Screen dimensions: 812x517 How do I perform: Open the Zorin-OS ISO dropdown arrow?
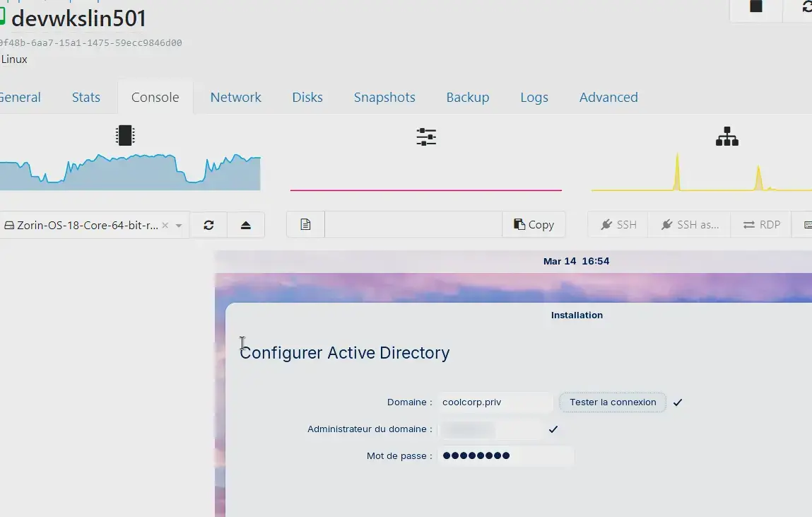179,226
